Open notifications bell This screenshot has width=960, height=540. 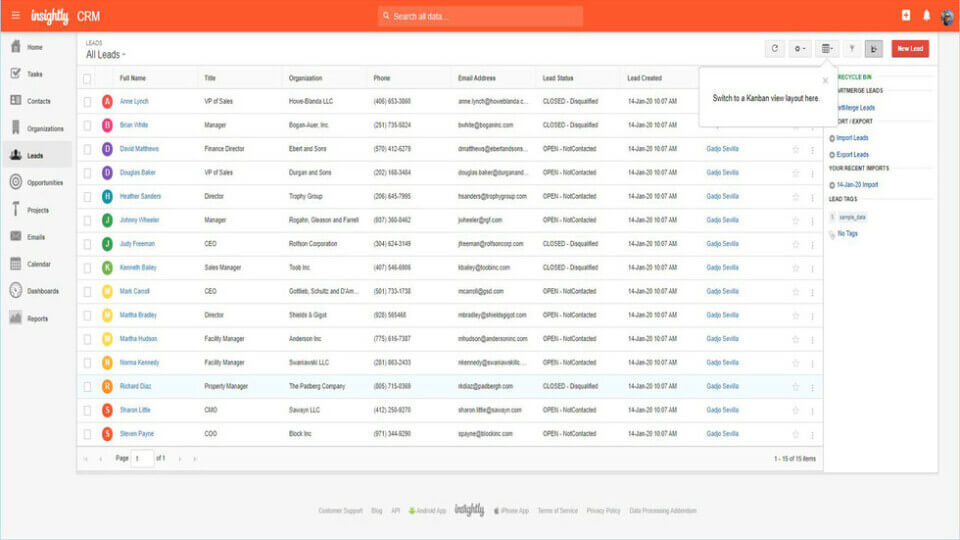(926, 15)
